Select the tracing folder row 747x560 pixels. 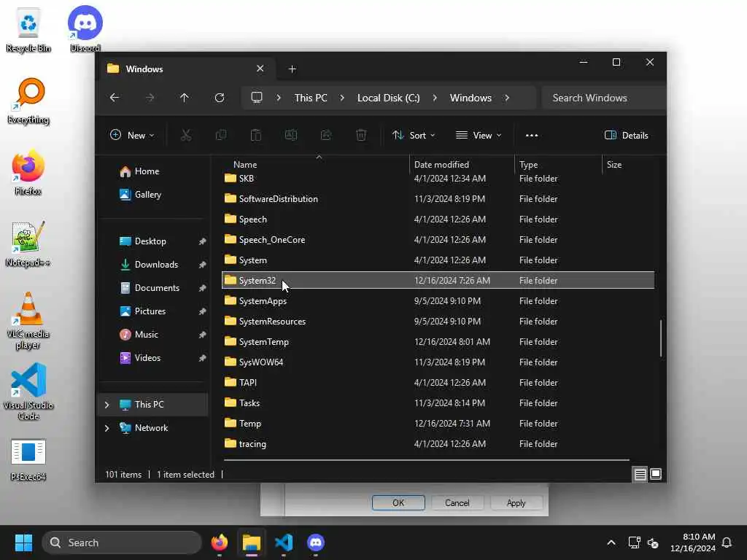(438, 444)
